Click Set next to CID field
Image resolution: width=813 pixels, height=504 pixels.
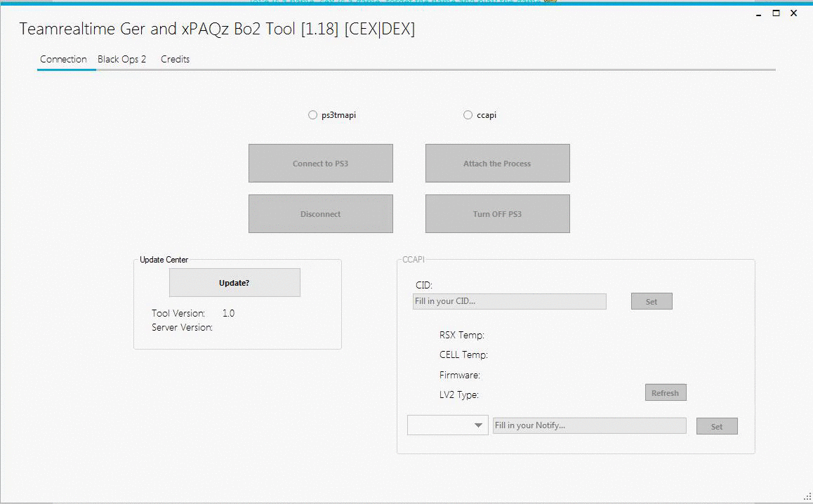(652, 301)
